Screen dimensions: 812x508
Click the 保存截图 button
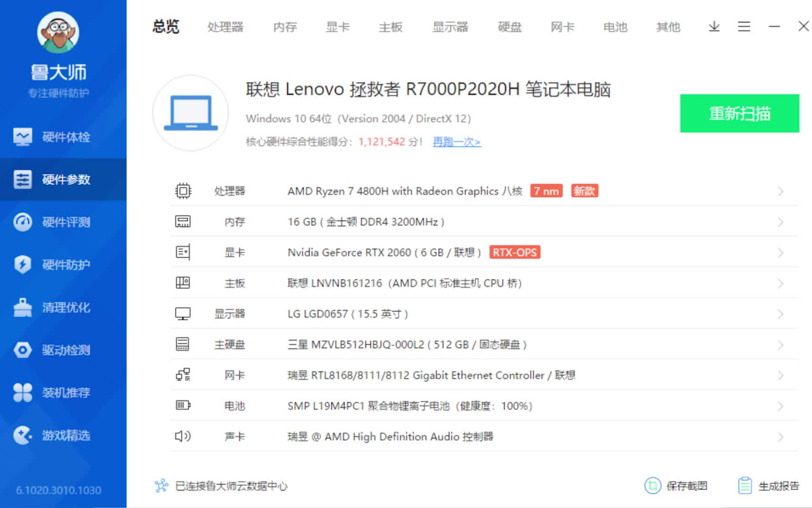pyautogui.click(x=676, y=485)
